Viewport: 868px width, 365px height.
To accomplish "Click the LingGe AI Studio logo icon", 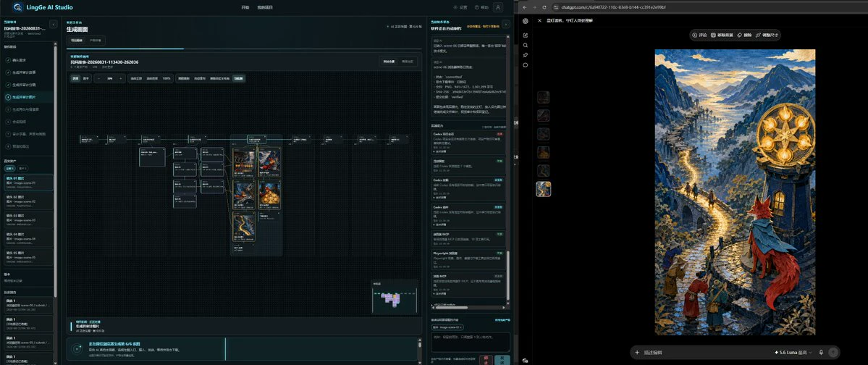I will [x=17, y=7].
